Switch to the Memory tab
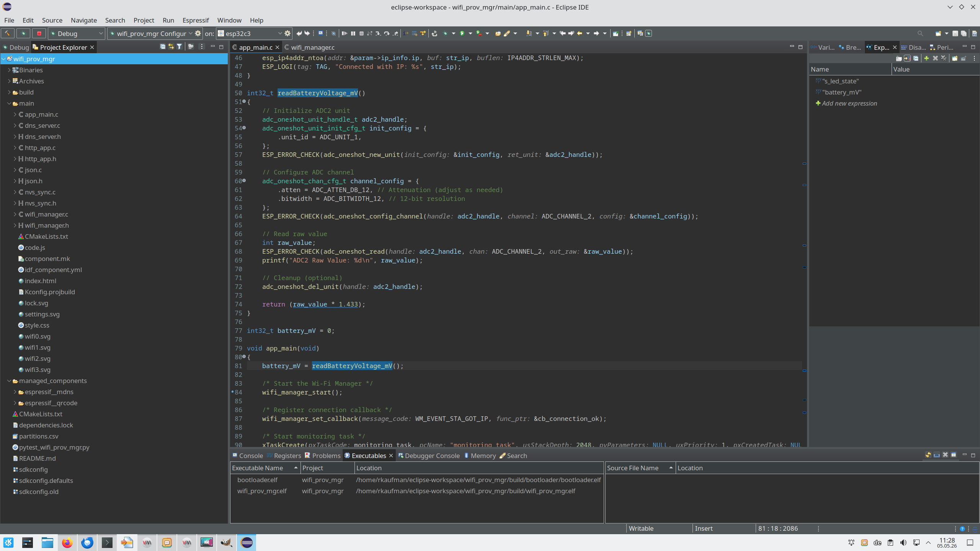Screen dimensions: 980x551 click(480, 455)
